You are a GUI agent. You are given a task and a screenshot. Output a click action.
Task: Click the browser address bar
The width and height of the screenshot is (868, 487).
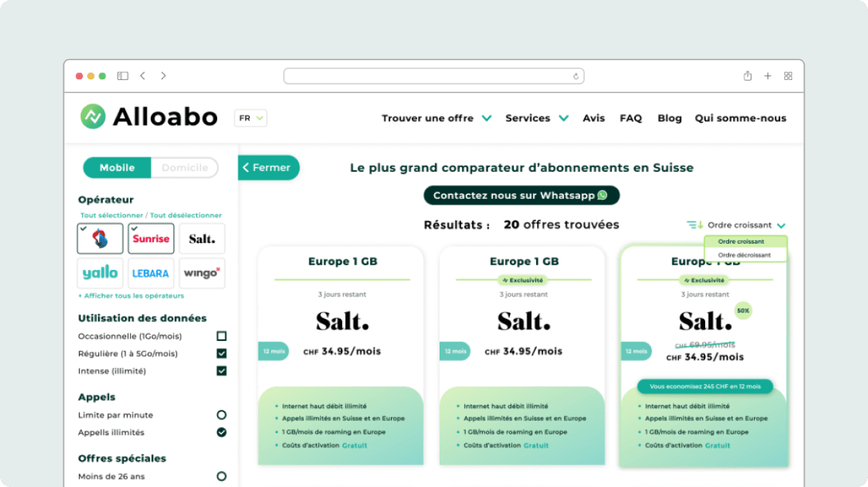(434, 76)
